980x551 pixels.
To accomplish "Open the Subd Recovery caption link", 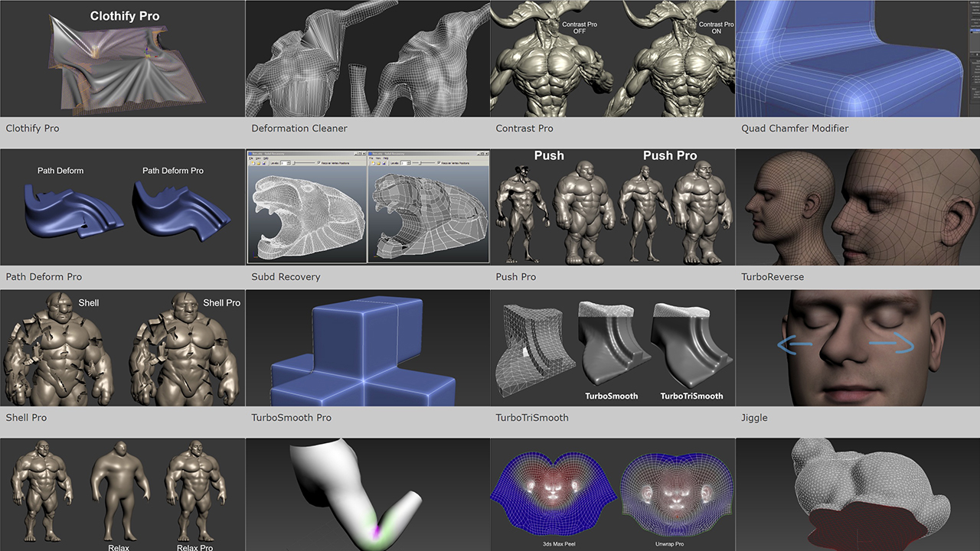I will pos(286,277).
